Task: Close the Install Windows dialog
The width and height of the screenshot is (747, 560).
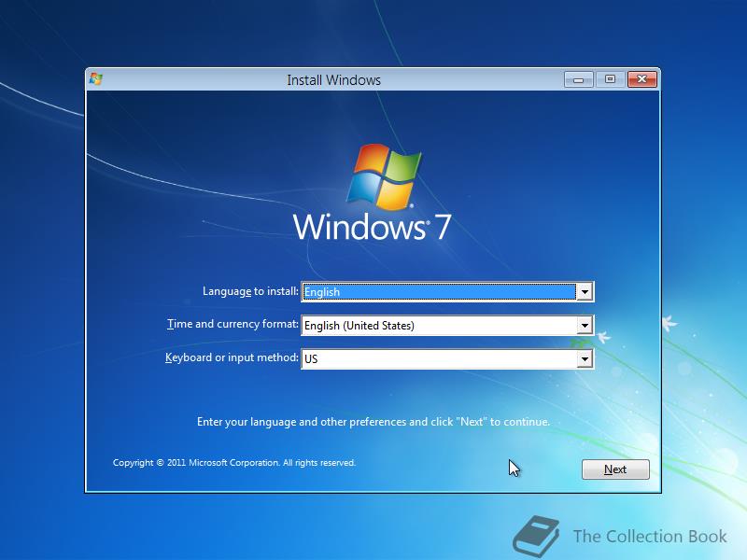Action: point(641,79)
